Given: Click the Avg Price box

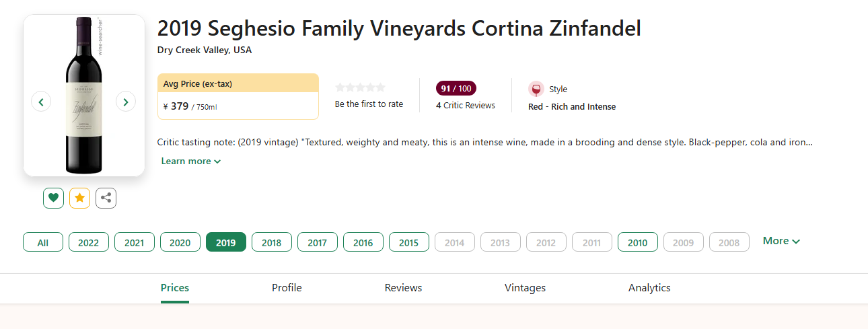Looking at the screenshot, I should 238,96.
